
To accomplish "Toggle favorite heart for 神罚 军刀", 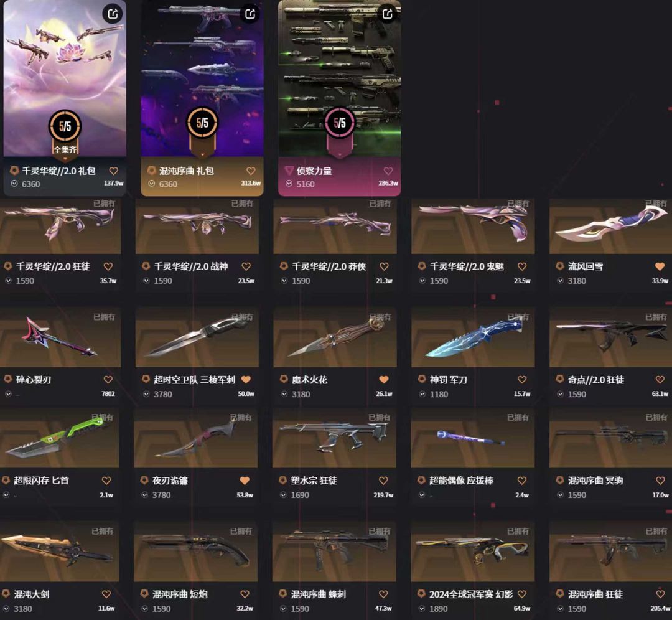I will pyautogui.click(x=522, y=380).
